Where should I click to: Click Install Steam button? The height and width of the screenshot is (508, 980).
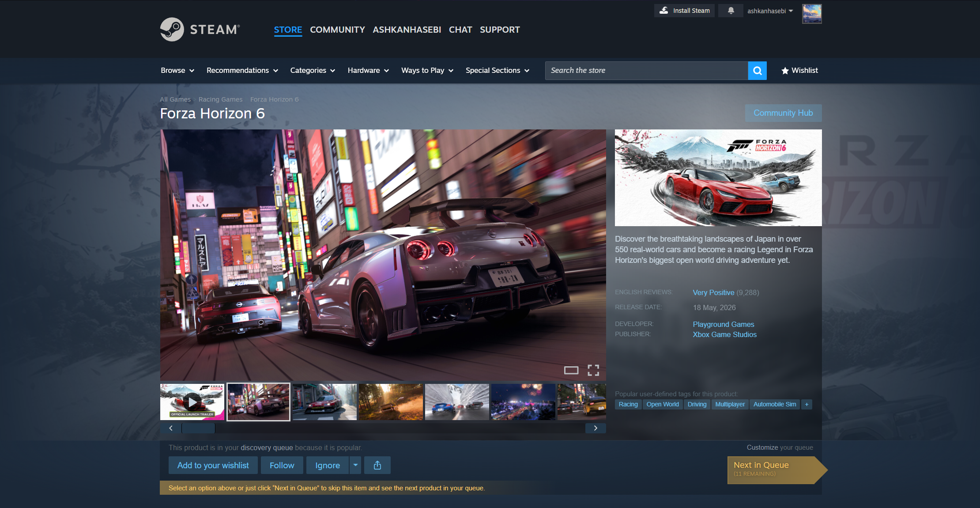(684, 11)
